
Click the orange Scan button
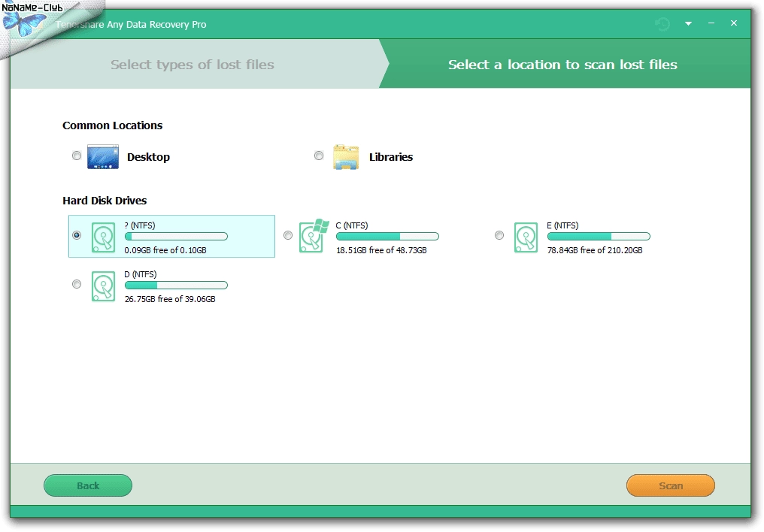tap(671, 485)
